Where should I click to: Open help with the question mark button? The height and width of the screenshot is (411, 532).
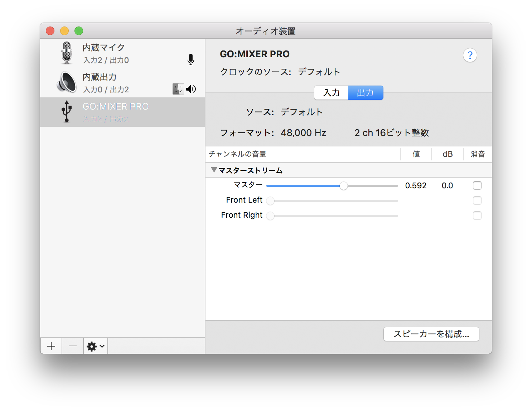(470, 55)
